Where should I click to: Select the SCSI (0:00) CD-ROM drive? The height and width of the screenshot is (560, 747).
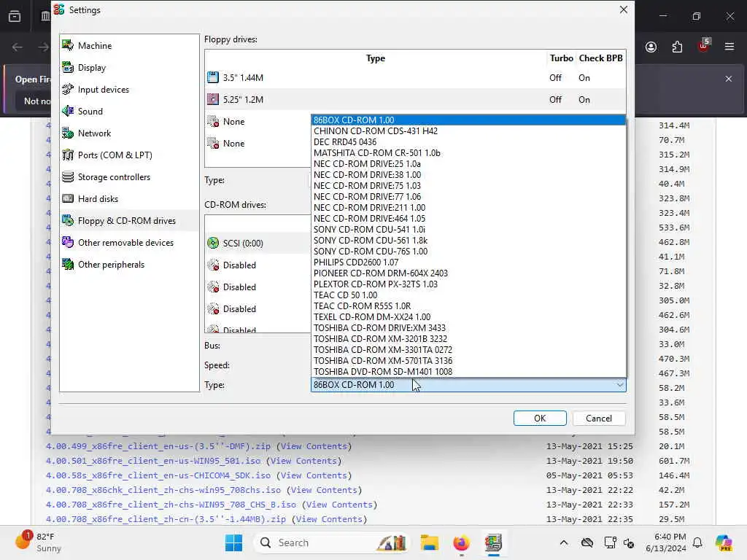(258, 244)
